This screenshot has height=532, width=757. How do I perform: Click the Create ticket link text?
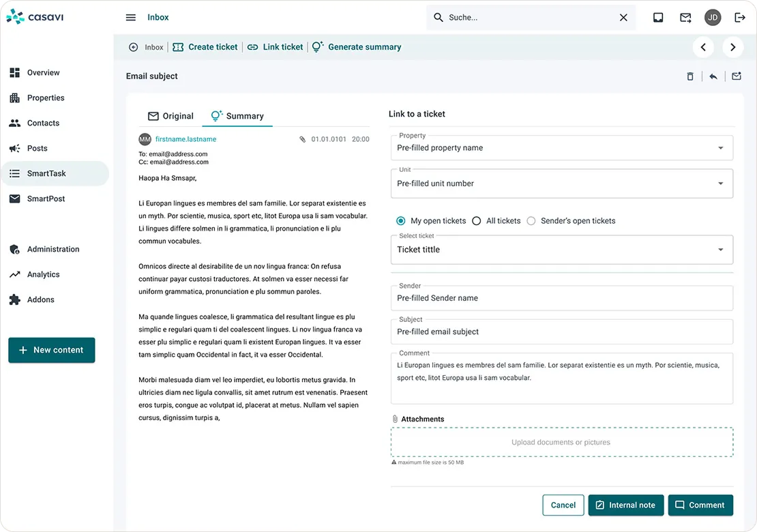tap(213, 47)
